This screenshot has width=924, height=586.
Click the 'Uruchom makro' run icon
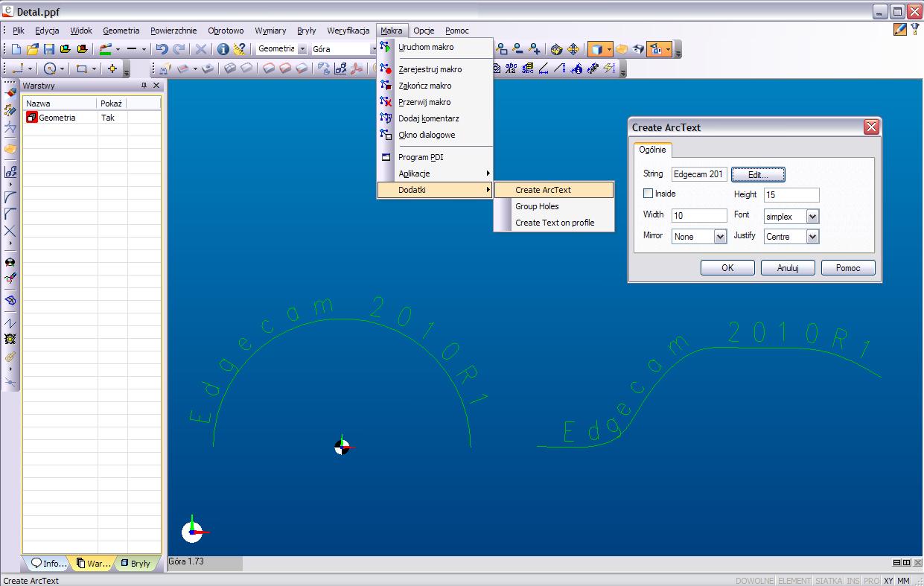(x=386, y=47)
